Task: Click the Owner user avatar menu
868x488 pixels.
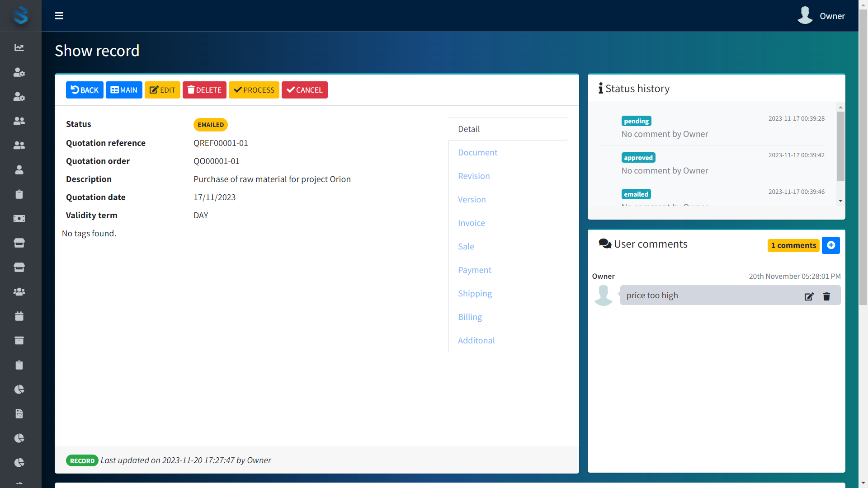Action: 821,16
